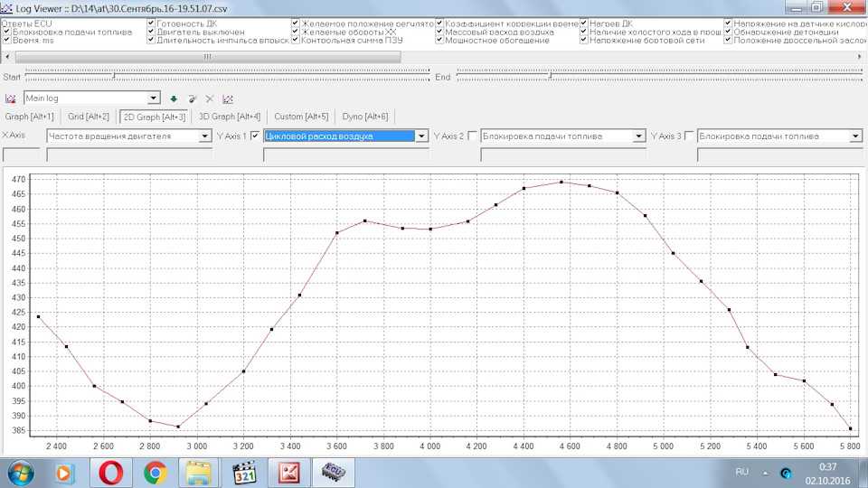Click the Windows Start button
868x488 pixels.
pos(22,472)
